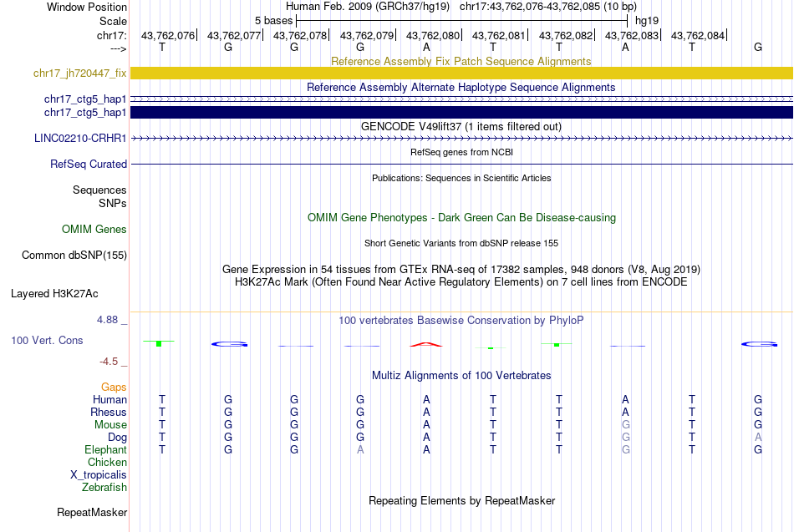Select the Elephant species row label
Screen dimensions: 794x532
(105, 449)
